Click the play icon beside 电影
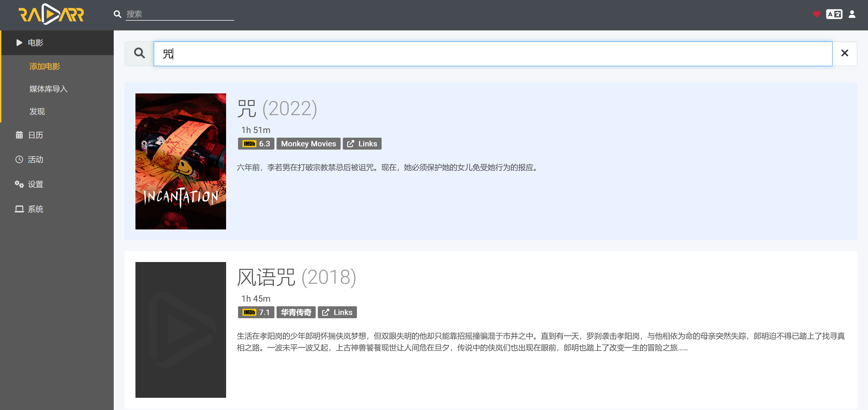 (19, 43)
